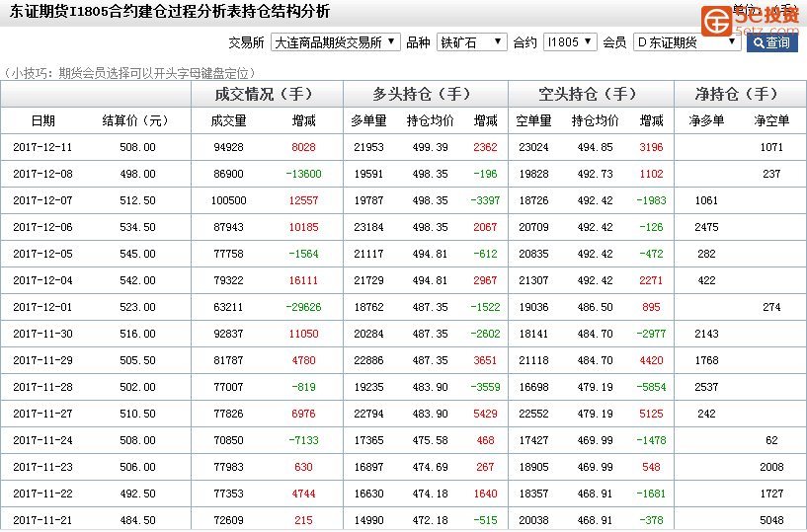Click date cell 2017-12-11
The height and width of the screenshot is (532, 807).
(42, 148)
